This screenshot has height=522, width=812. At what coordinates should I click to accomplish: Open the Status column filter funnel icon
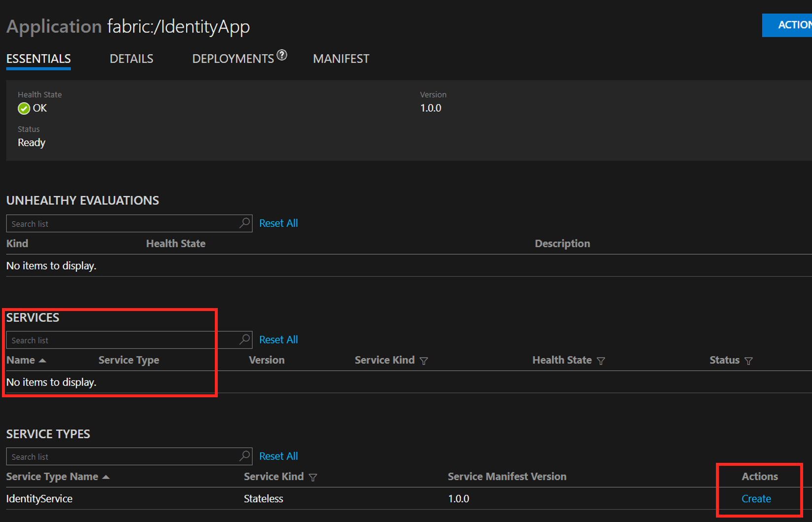pyautogui.click(x=749, y=361)
